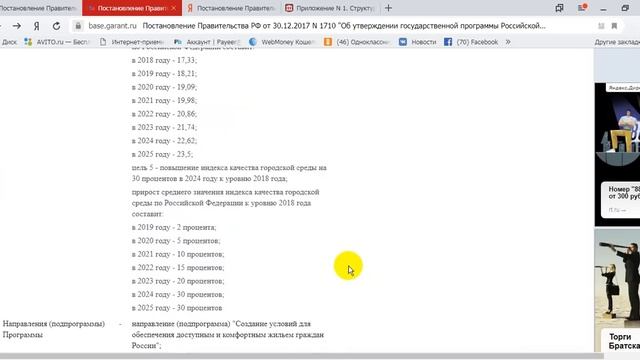
Task: Open the Аккаунт Payeer bookmark
Action: [x=207, y=42]
